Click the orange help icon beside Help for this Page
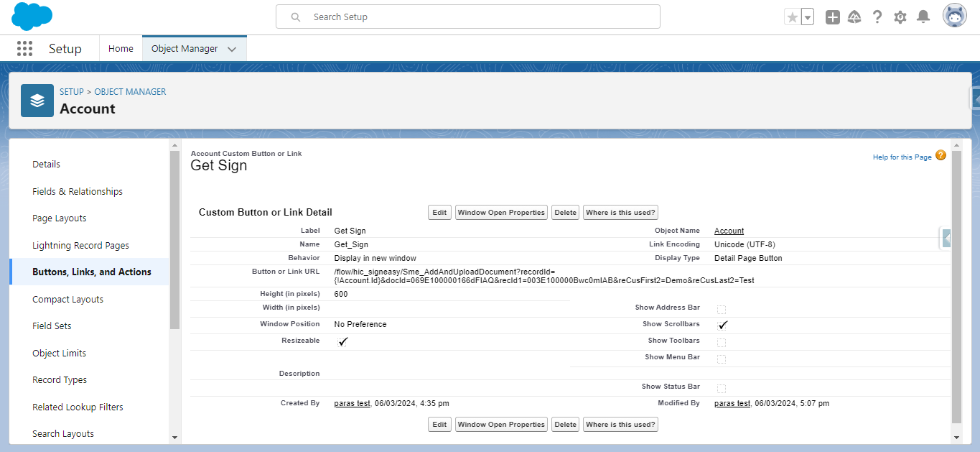This screenshot has height=452, width=980. pyautogui.click(x=941, y=155)
